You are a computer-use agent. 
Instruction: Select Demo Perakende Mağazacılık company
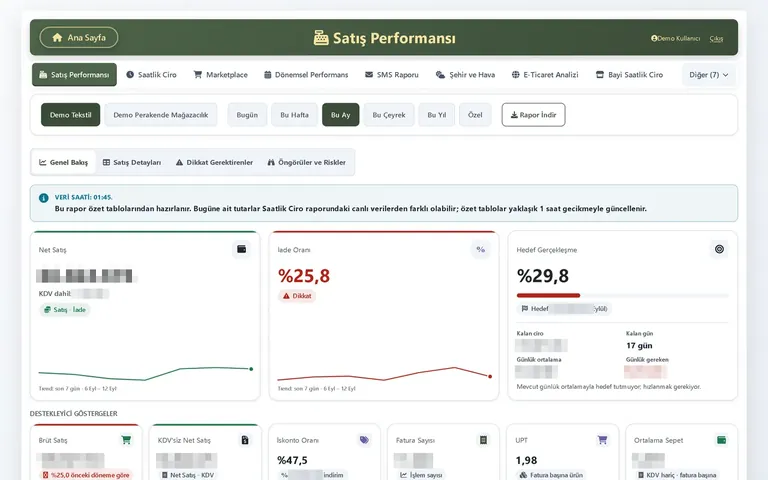pos(161,115)
